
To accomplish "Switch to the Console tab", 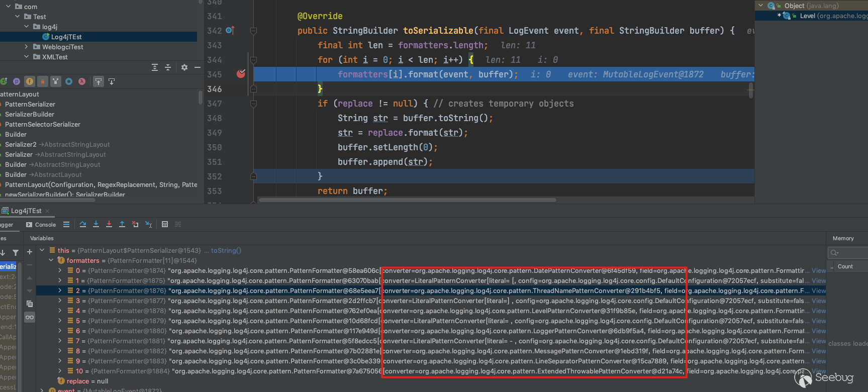I will click(x=41, y=225).
